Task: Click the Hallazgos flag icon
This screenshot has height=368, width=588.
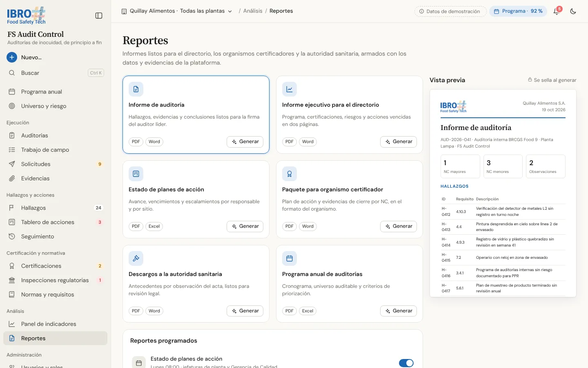Action: pyautogui.click(x=12, y=208)
